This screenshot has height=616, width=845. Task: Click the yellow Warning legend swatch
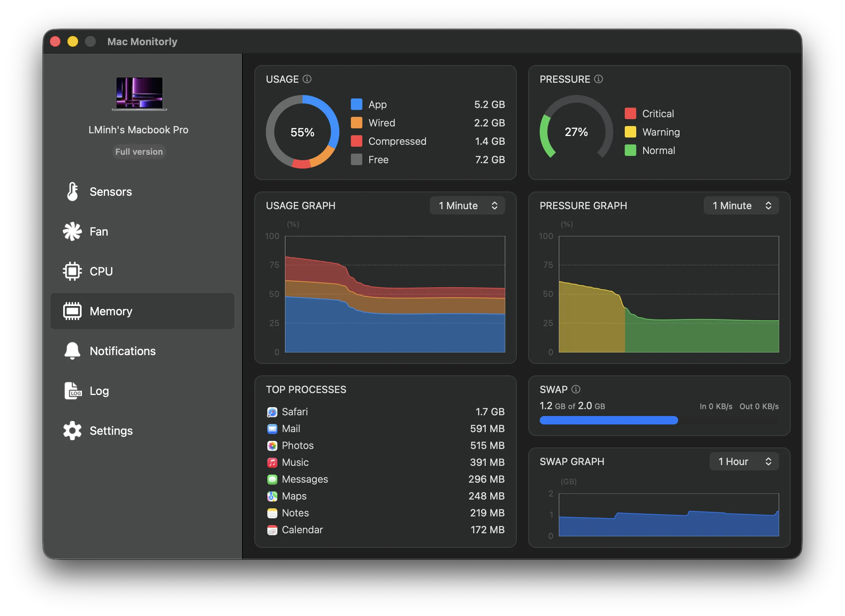click(x=630, y=132)
